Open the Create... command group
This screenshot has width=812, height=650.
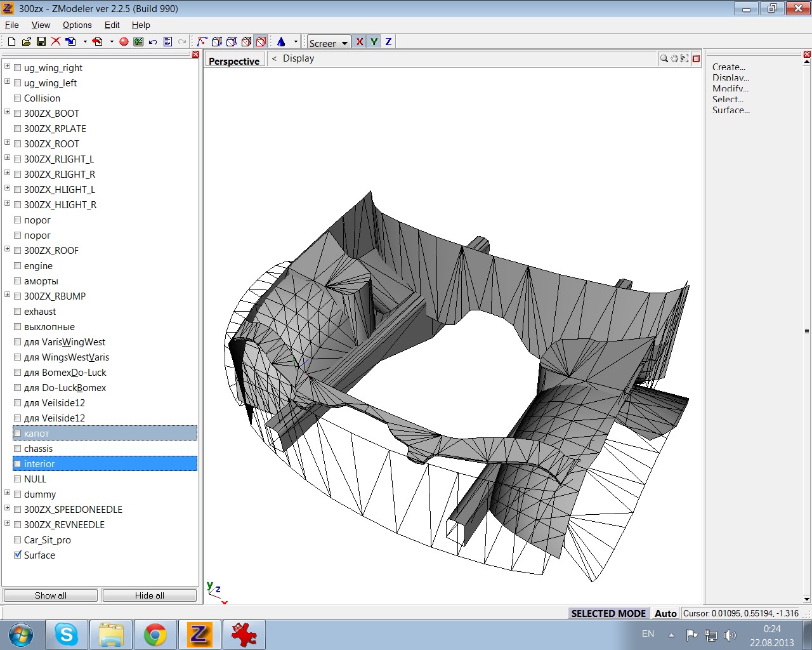[x=729, y=67]
